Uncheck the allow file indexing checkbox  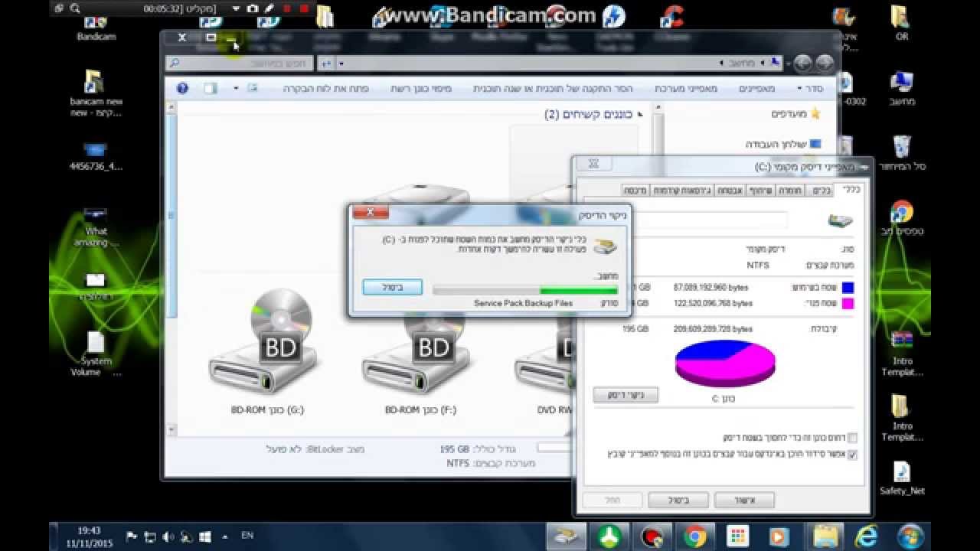point(852,455)
